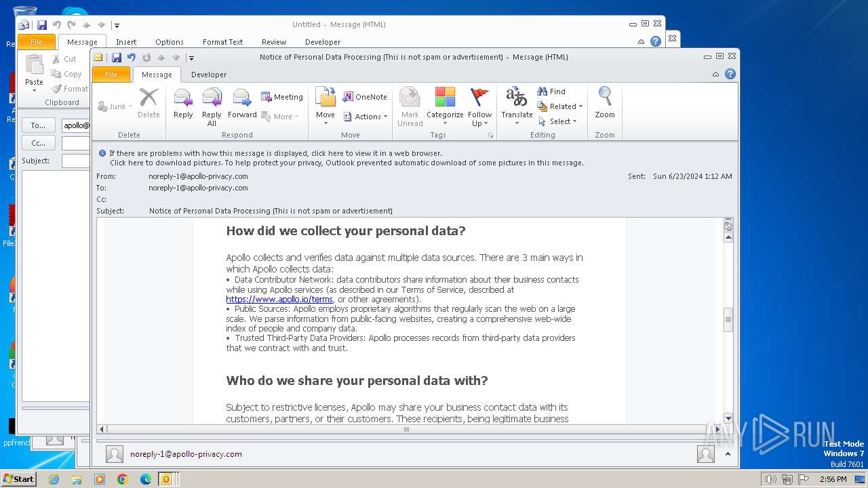Click the Outlook taskbar button
Screen dimensions: 868x488
[166, 479]
